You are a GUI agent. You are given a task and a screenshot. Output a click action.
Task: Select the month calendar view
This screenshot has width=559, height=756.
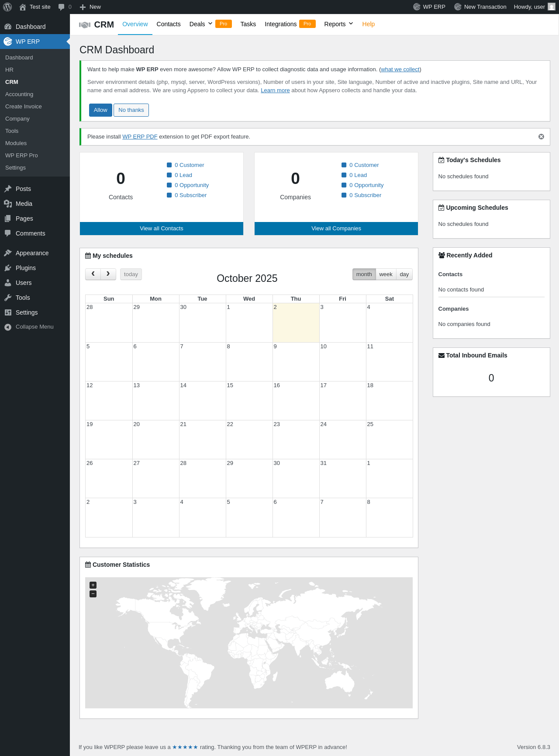click(364, 274)
